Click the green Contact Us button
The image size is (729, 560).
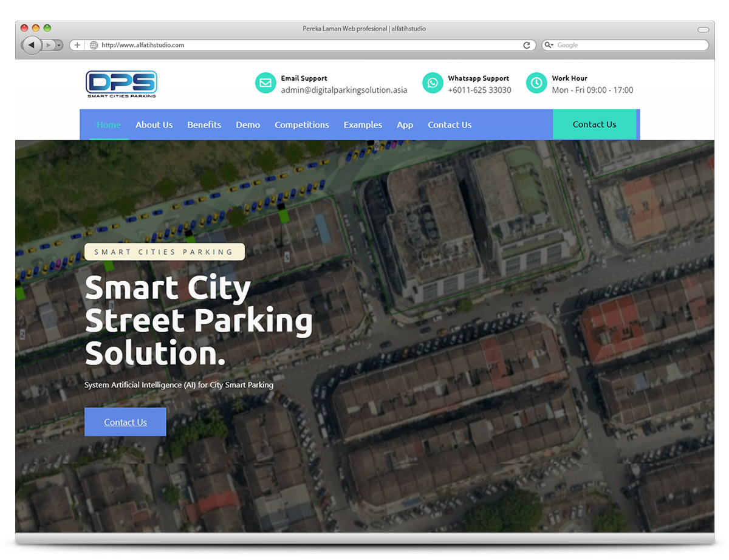coord(594,125)
